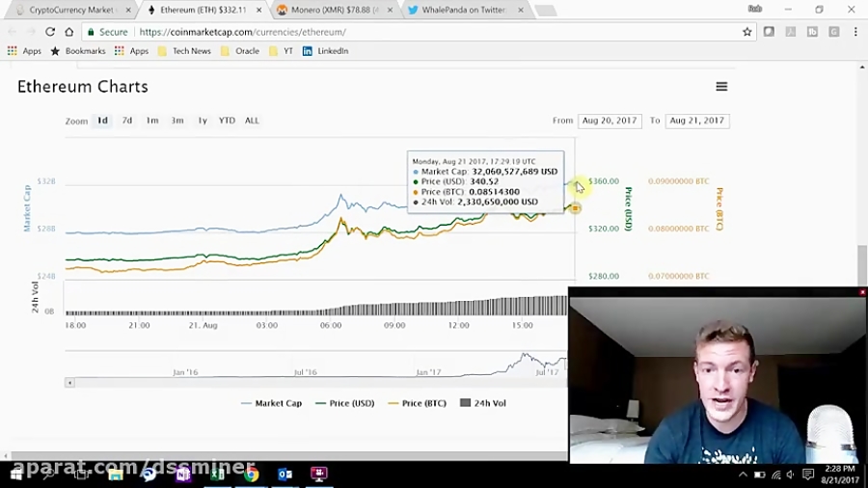Open Excel from the taskbar

tap(218, 474)
